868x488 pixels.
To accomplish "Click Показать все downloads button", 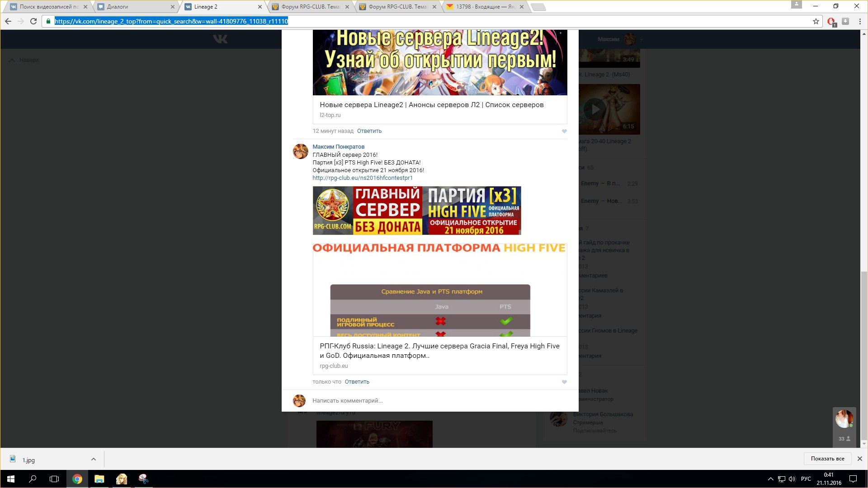I will click(x=827, y=459).
